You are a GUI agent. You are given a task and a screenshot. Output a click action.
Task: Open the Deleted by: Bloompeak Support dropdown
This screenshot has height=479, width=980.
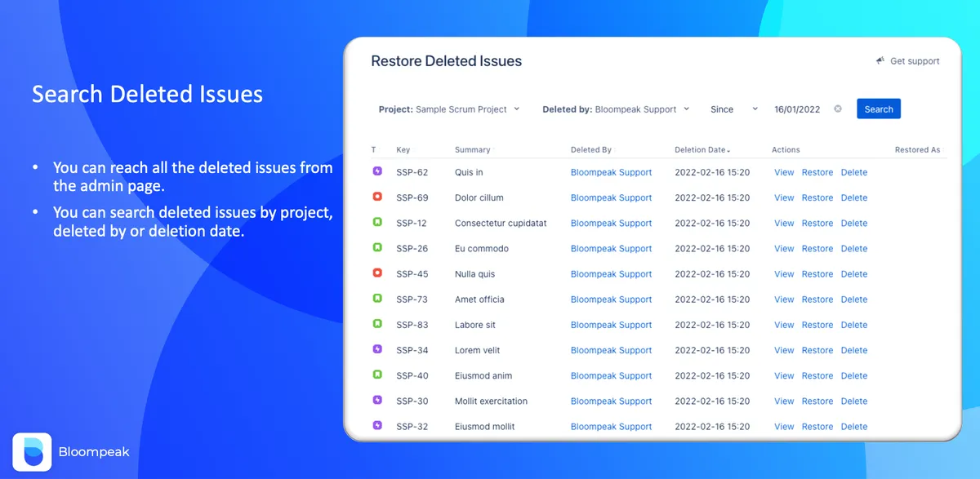pos(616,109)
